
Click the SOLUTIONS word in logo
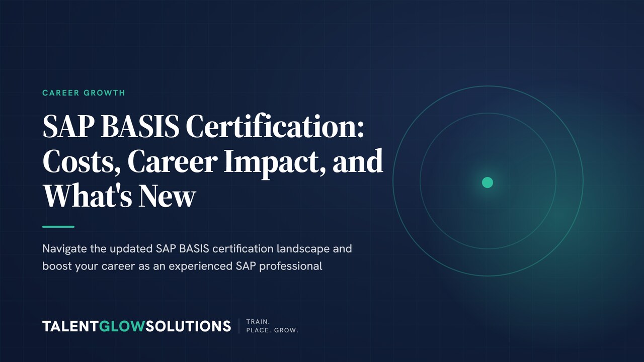[188, 326]
